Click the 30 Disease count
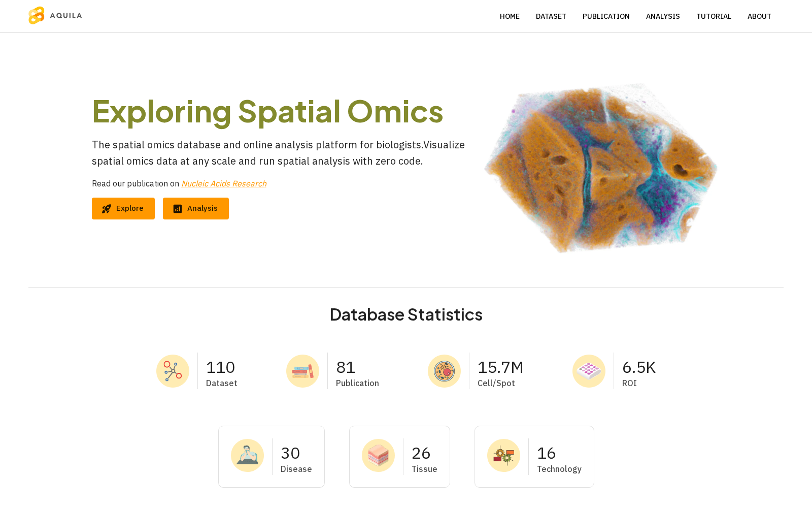Viewport: 812px width, 508px height. [290, 453]
